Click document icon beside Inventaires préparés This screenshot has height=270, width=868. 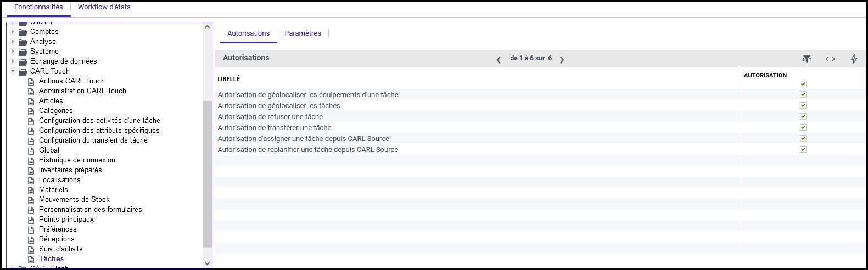click(31, 170)
